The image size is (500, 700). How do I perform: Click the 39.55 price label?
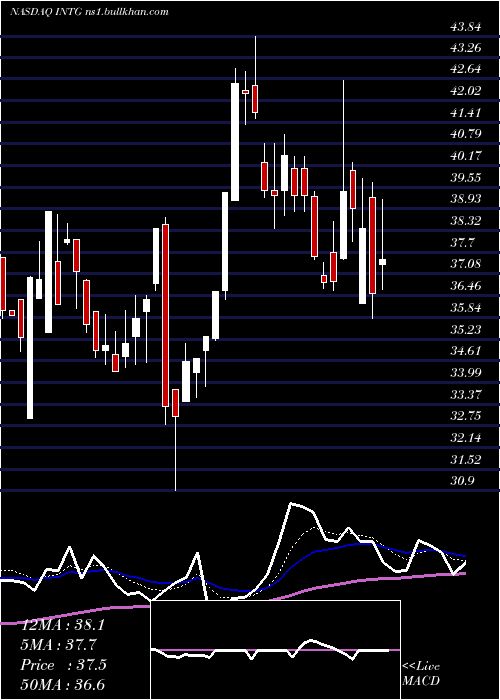[x=466, y=178]
